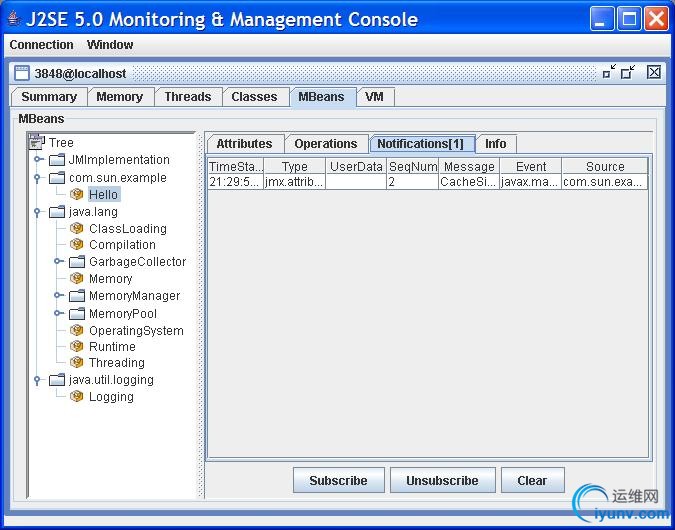Click the Message column header
The image size is (675, 530).
point(469,166)
